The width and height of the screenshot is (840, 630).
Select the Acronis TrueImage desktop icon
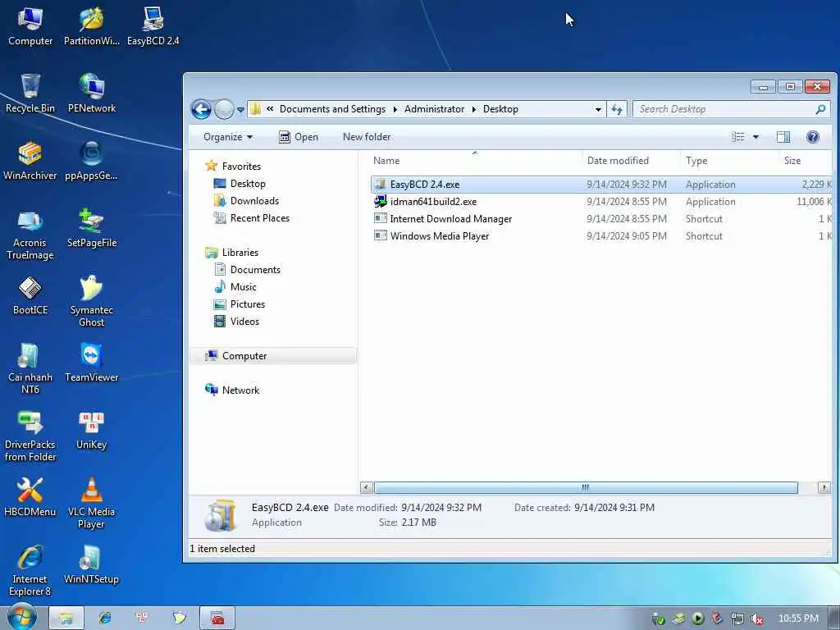(30, 235)
